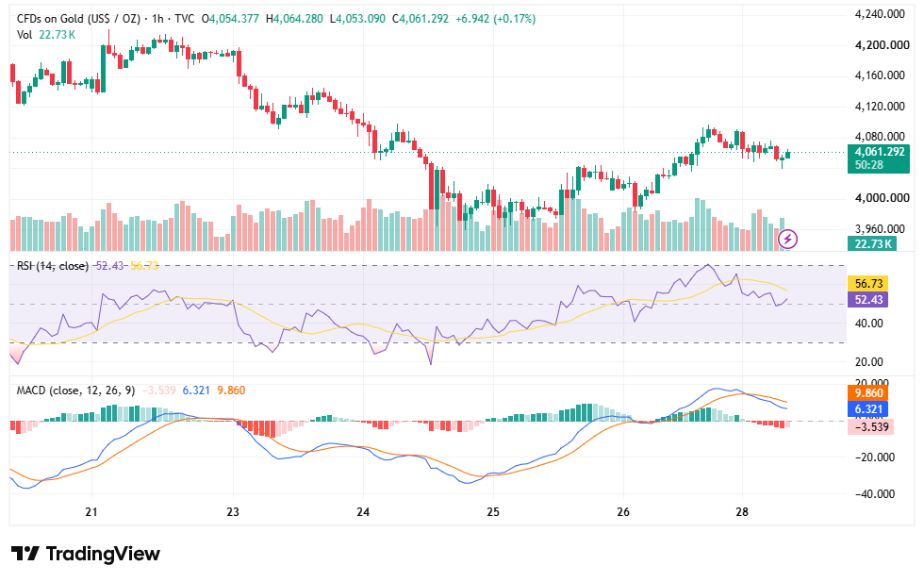Click the 22.73K volume value in legend

pyautogui.click(x=58, y=35)
